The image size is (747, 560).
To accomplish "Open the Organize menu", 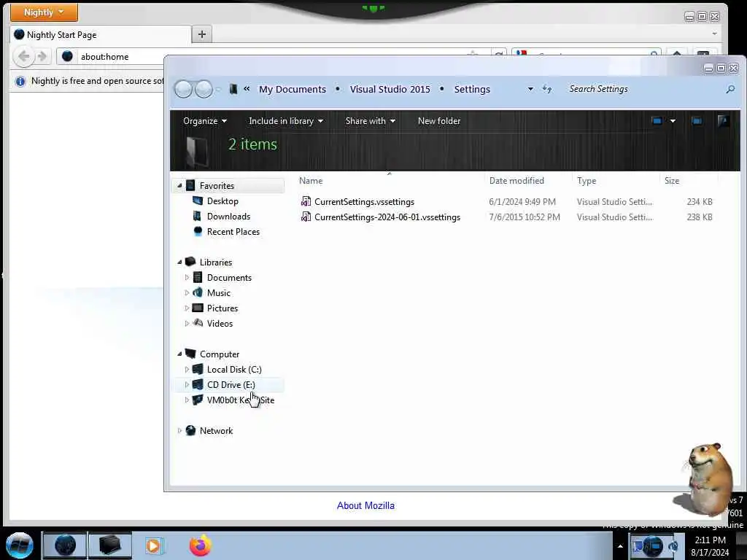I will click(x=205, y=121).
